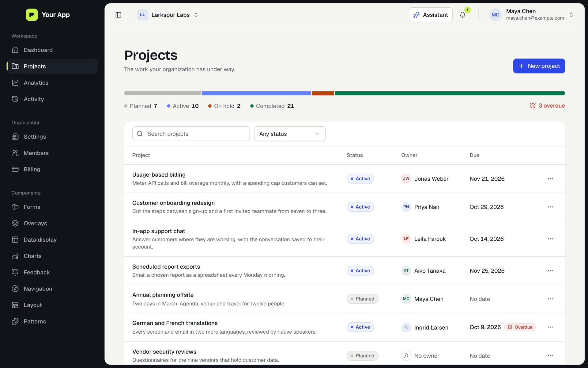This screenshot has width=588, height=368.
Task: Open row actions for Usage-based billing
Action: [x=550, y=179]
